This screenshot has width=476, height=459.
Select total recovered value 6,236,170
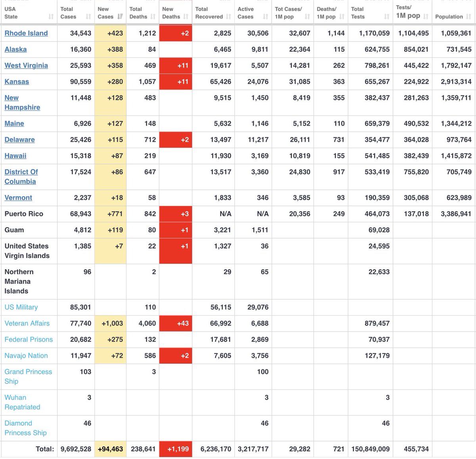pos(216,449)
